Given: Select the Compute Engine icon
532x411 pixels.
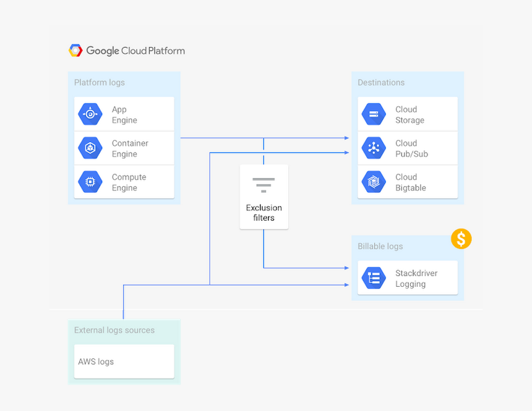Looking at the screenshot, I should tap(90, 182).
